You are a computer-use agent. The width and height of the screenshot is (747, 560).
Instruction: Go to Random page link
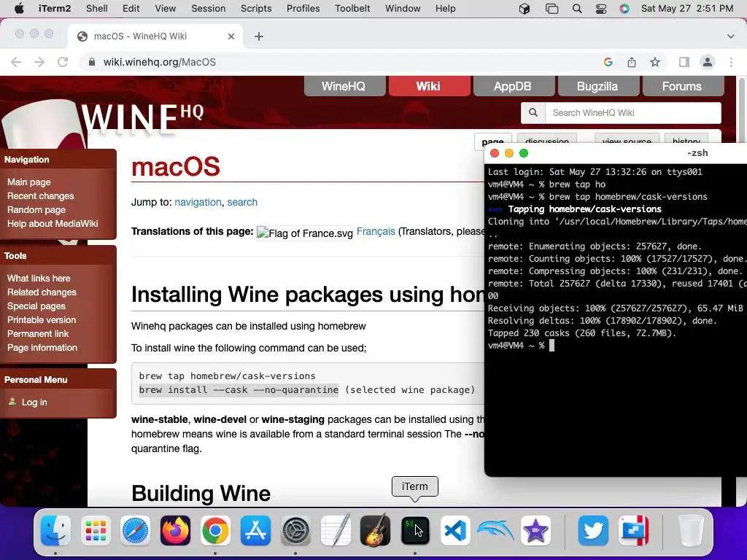tap(36, 209)
